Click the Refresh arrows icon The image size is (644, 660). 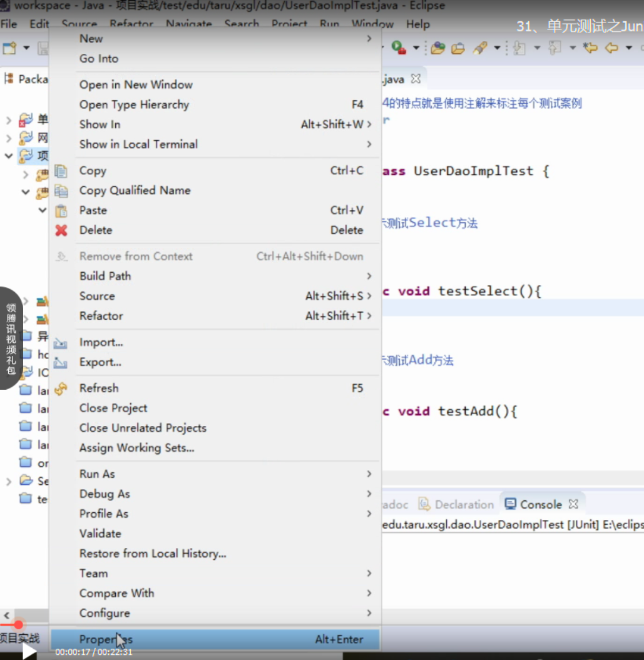pyautogui.click(x=61, y=388)
